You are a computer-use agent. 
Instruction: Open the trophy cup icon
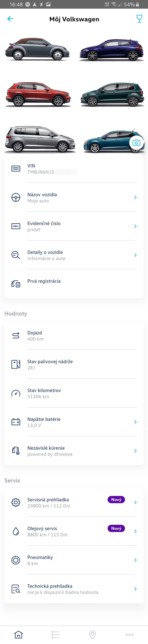(139, 19)
